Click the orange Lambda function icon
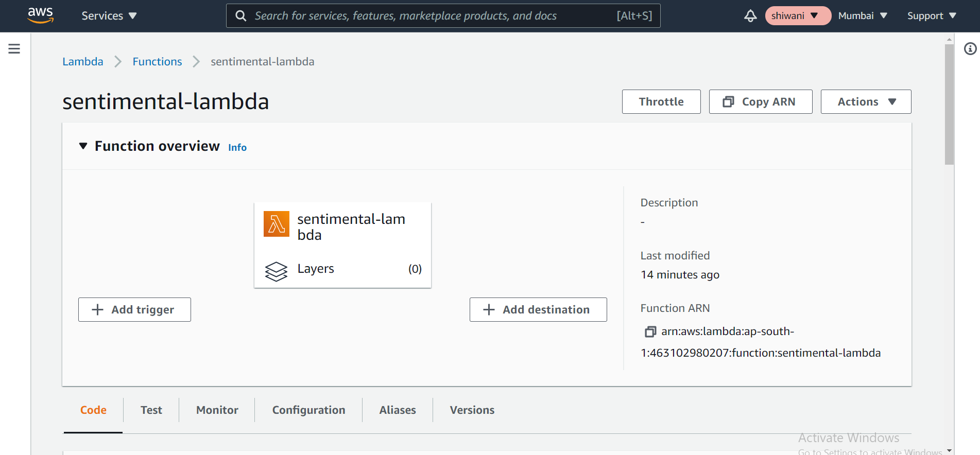 [x=277, y=224]
